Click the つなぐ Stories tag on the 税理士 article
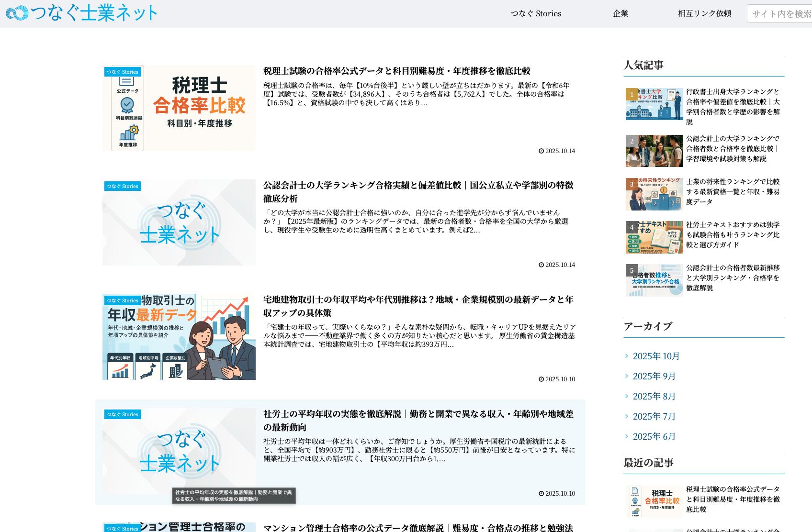812x532 pixels. click(123, 72)
